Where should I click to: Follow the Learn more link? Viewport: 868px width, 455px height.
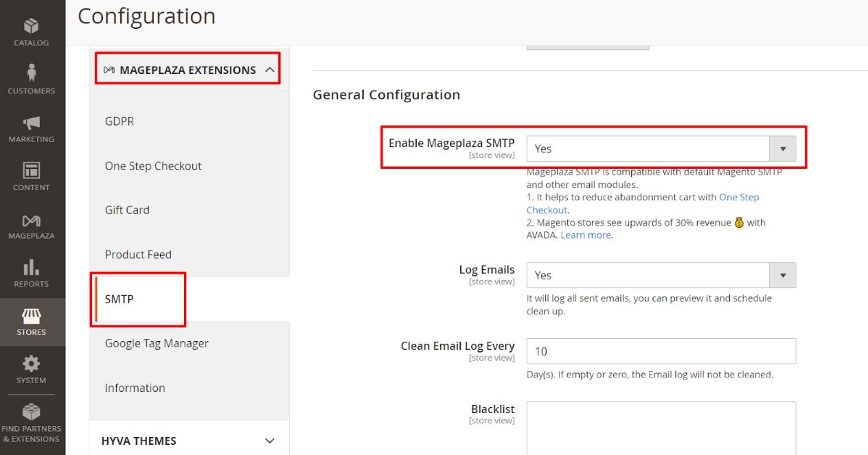[x=586, y=235]
